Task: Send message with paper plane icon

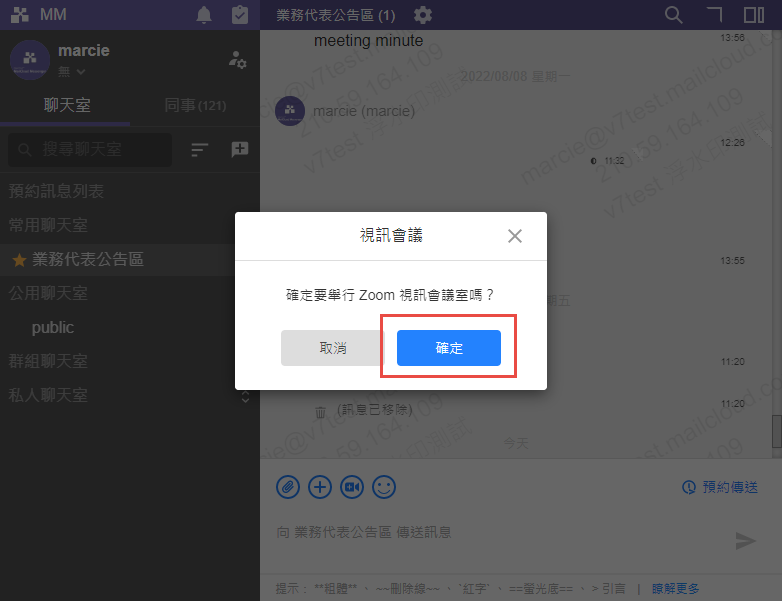Action: pos(745,541)
